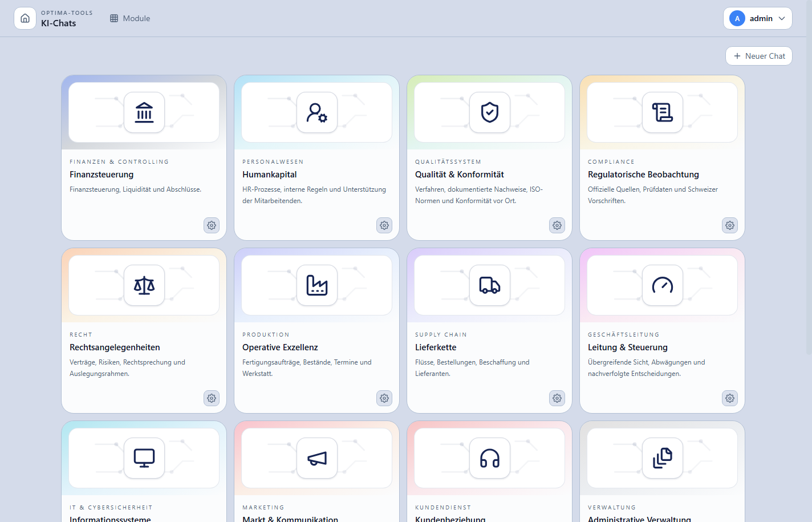Viewport: 812px width, 522px height.
Task: Click the KI-Chats app title
Action: (58, 23)
